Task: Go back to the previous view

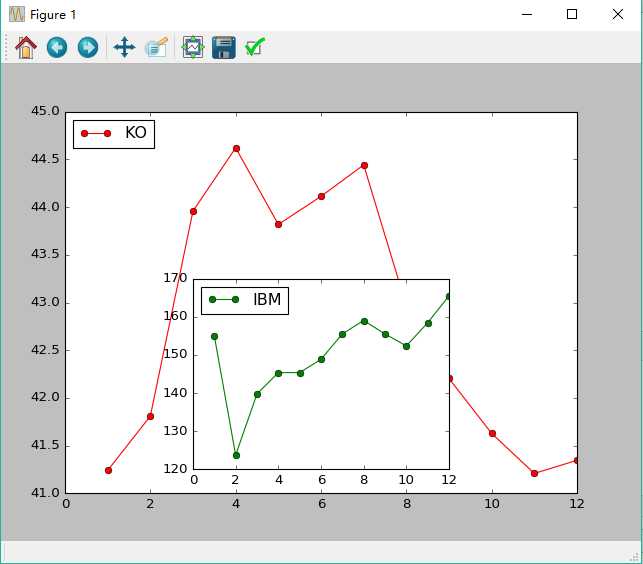Action: [x=57, y=48]
